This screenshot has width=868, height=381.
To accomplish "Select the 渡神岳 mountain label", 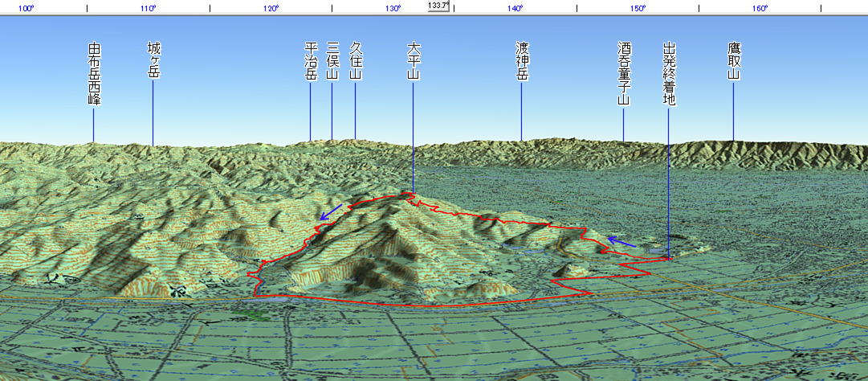I will pyautogui.click(x=522, y=62).
